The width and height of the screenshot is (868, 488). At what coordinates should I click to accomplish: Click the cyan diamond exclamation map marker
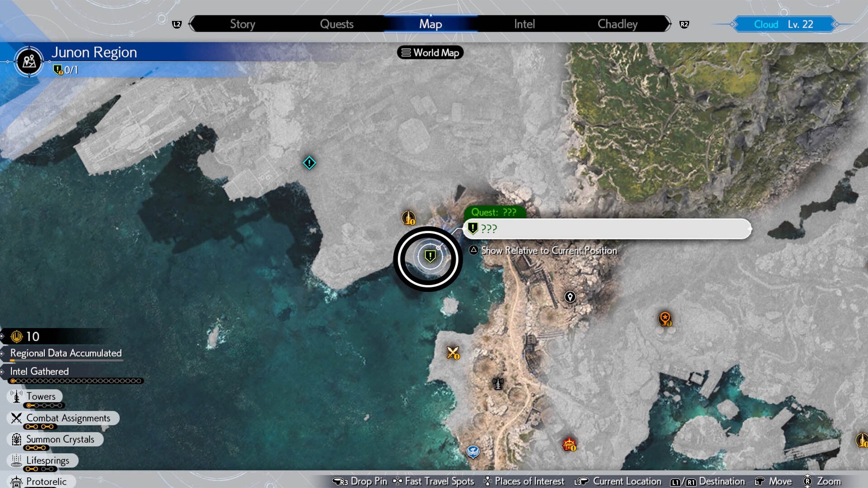tap(309, 163)
